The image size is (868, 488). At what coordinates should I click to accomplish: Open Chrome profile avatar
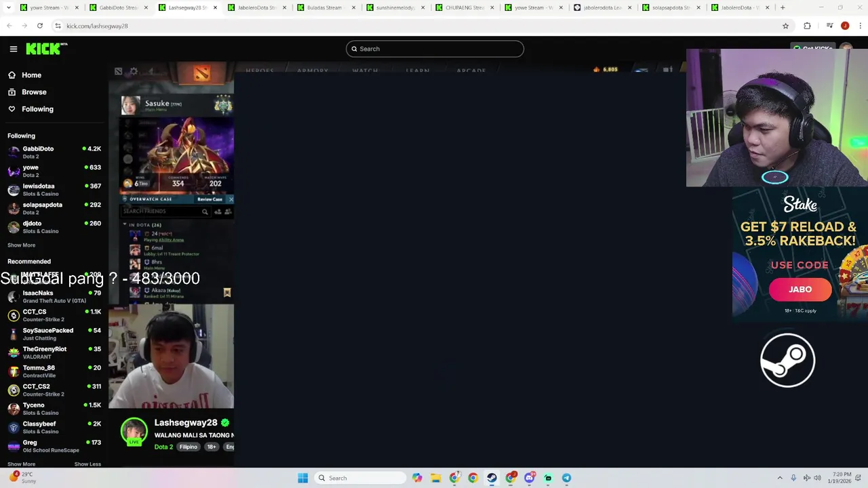click(845, 26)
